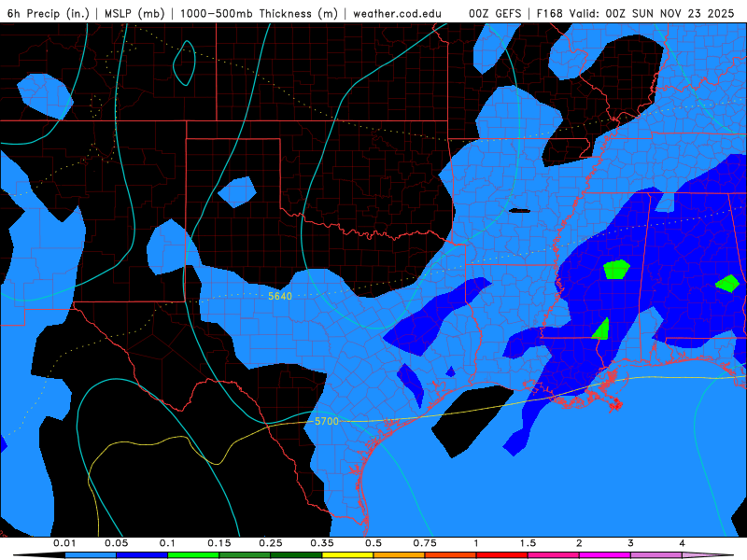
Task: Click the 'F168' forecast hour text
Action: pyautogui.click(x=550, y=13)
